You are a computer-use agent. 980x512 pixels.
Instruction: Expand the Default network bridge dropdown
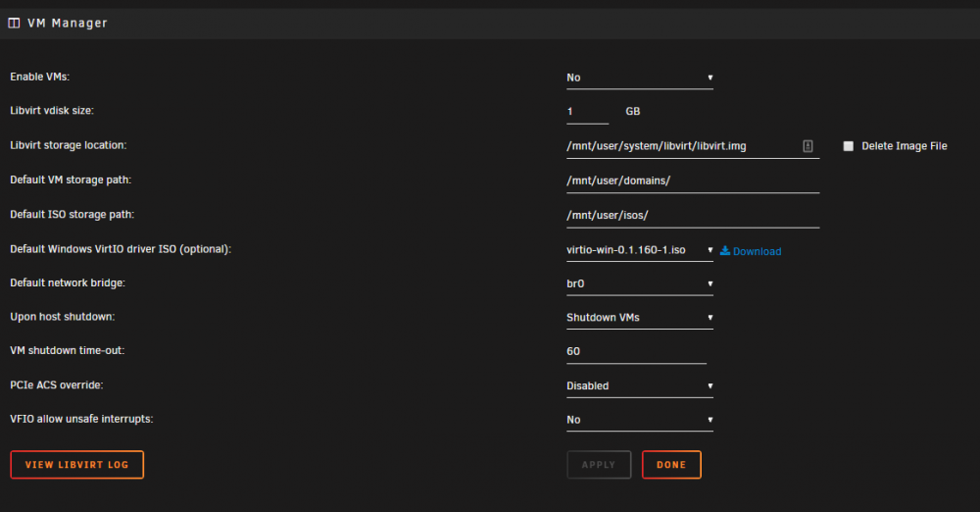click(x=639, y=283)
